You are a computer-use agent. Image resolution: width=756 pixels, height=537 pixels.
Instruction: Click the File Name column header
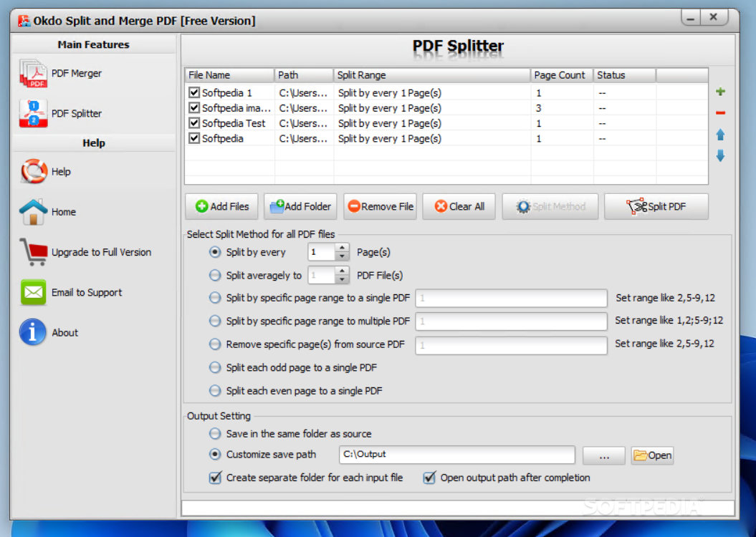click(x=230, y=75)
